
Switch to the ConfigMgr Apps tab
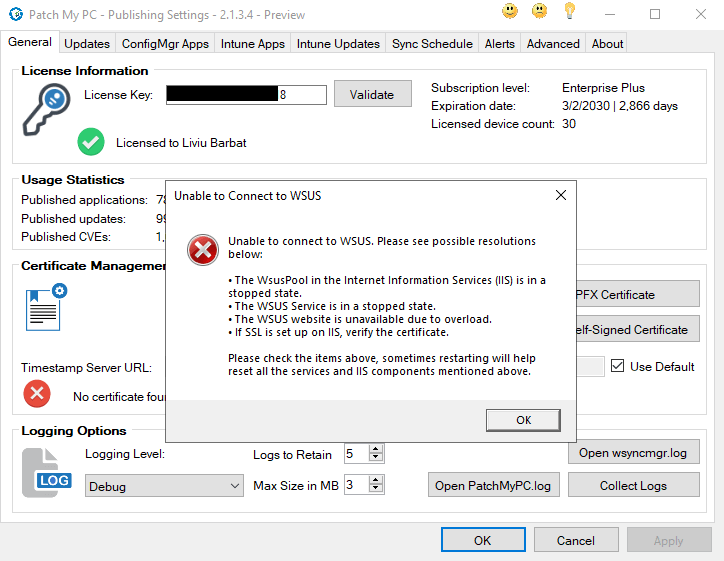tap(165, 44)
